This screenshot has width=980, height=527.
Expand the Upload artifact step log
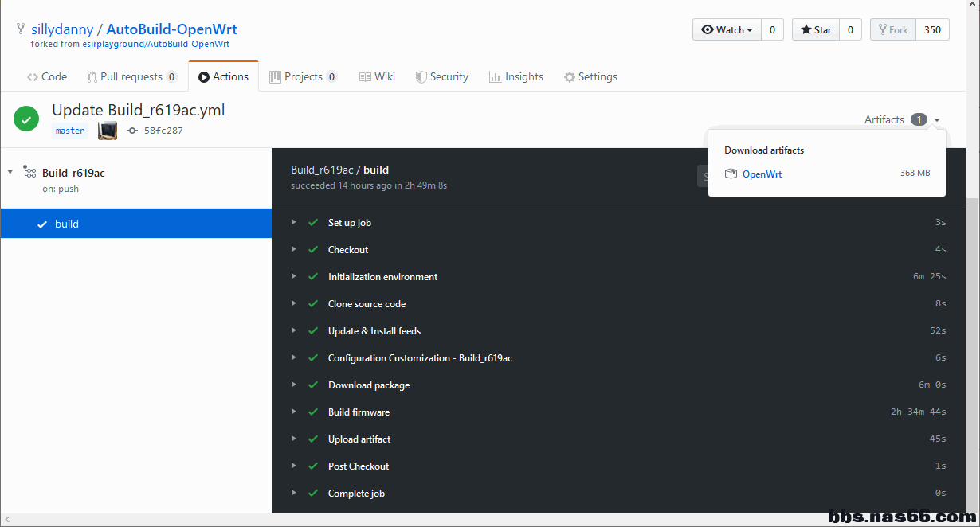click(294, 439)
